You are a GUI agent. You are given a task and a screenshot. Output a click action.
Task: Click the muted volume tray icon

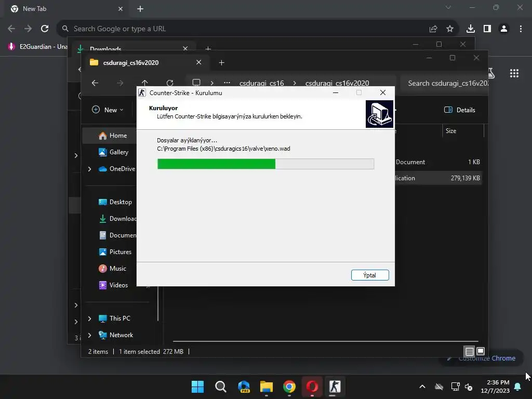[469, 387]
